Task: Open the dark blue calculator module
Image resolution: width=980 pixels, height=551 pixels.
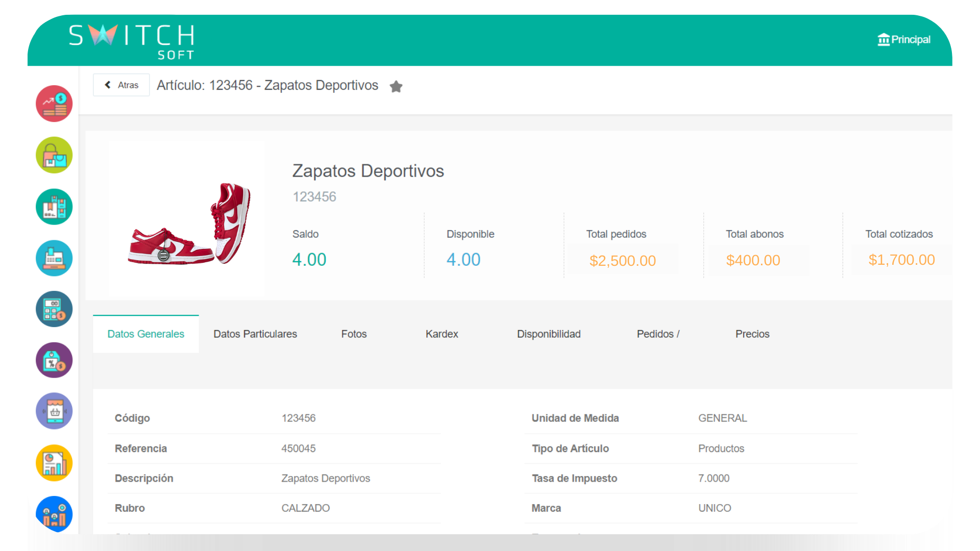Action: 54,309
